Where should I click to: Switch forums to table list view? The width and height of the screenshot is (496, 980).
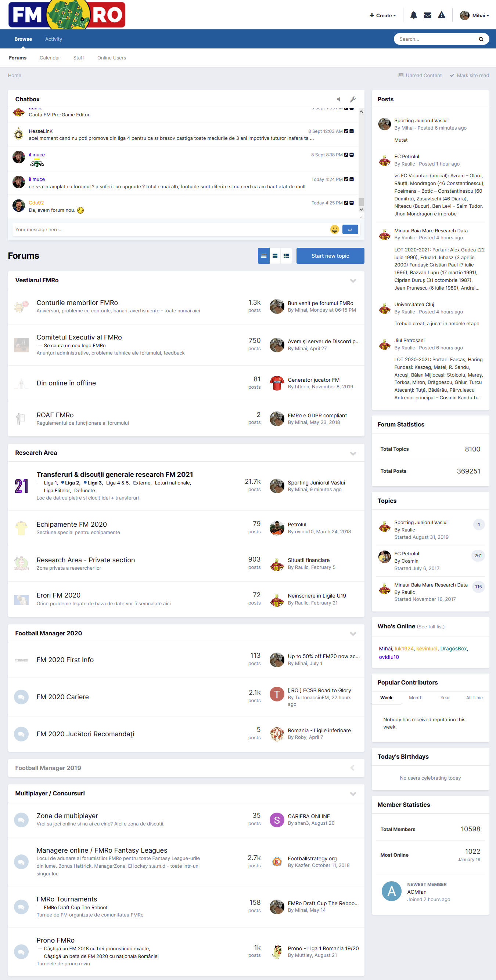pyautogui.click(x=264, y=256)
